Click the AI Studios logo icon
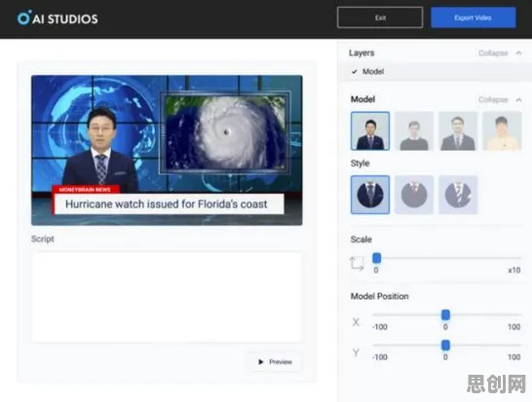 point(24,18)
